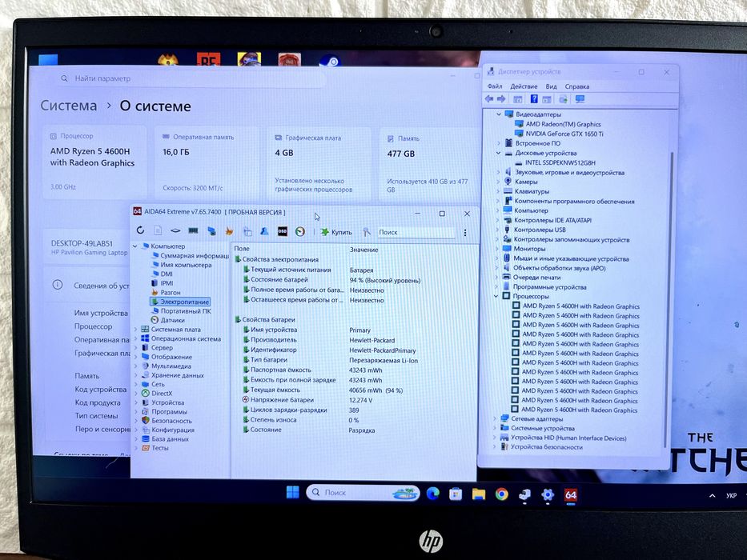Collapse Процессоры in Device Manager
747x560 pixels.
496,296
